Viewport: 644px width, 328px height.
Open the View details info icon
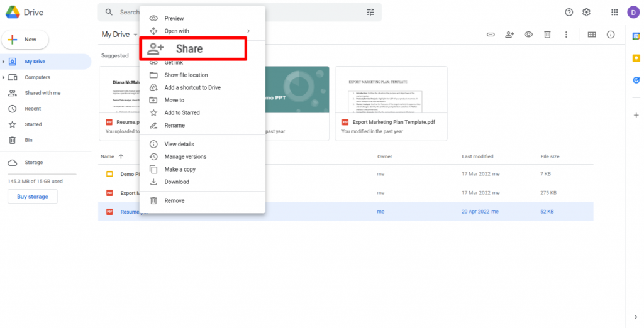coord(610,35)
